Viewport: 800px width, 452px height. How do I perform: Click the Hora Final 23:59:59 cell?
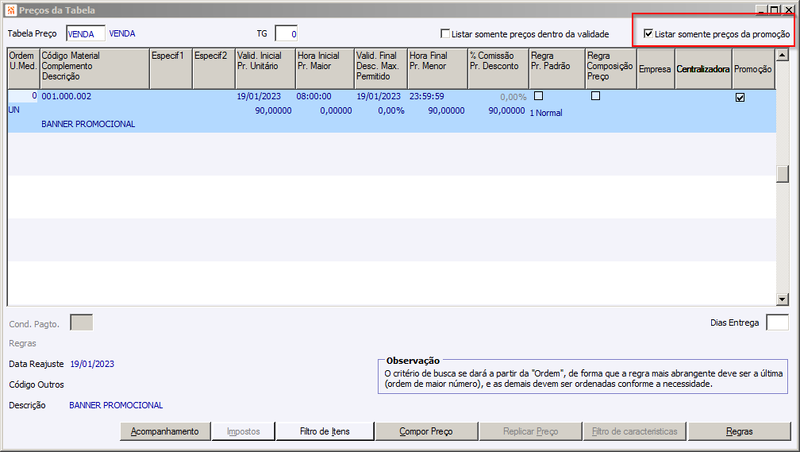(427, 96)
